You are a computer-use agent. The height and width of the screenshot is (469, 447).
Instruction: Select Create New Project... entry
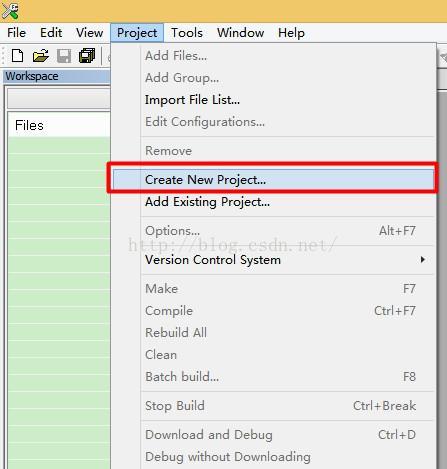pos(273,180)
